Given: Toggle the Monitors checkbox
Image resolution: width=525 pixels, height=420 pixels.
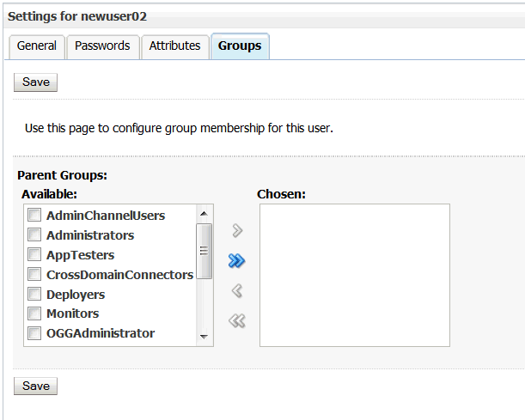Looking at the screenshot, I should pyautogui.click(x=35, y=313).
